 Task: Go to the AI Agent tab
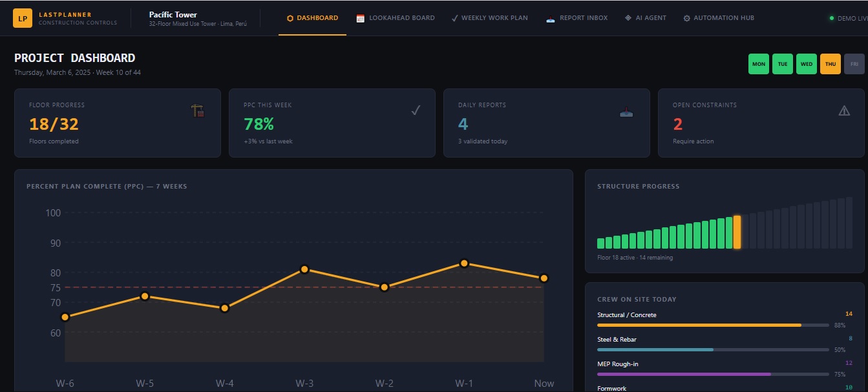[645, 18]
